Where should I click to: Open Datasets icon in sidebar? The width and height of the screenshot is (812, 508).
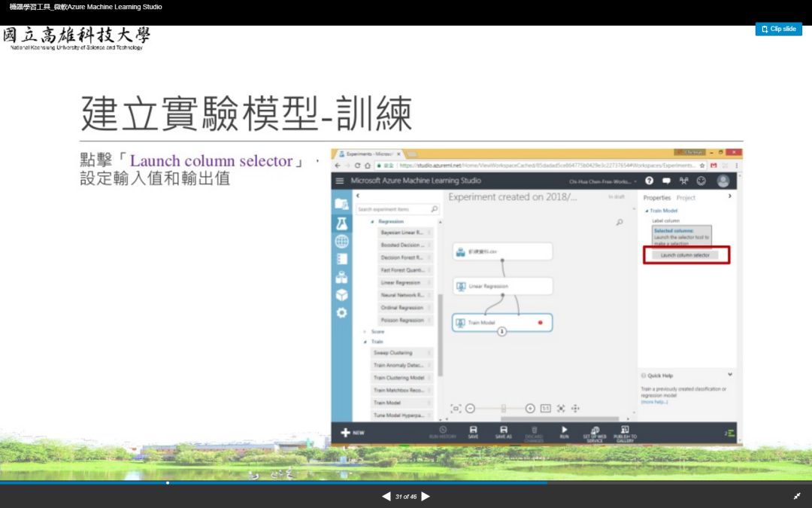pyautogui.click(x=341, y=277)
